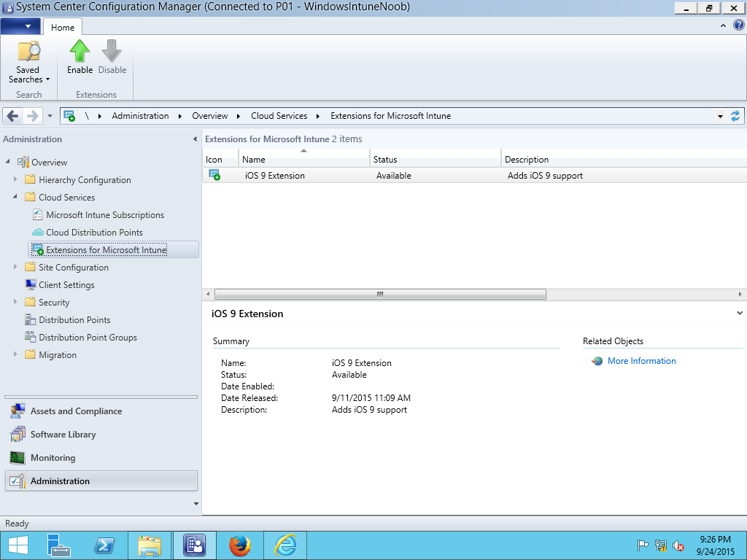
Task: Click Administration in the breadcrumb path
Action: (140, 116)
